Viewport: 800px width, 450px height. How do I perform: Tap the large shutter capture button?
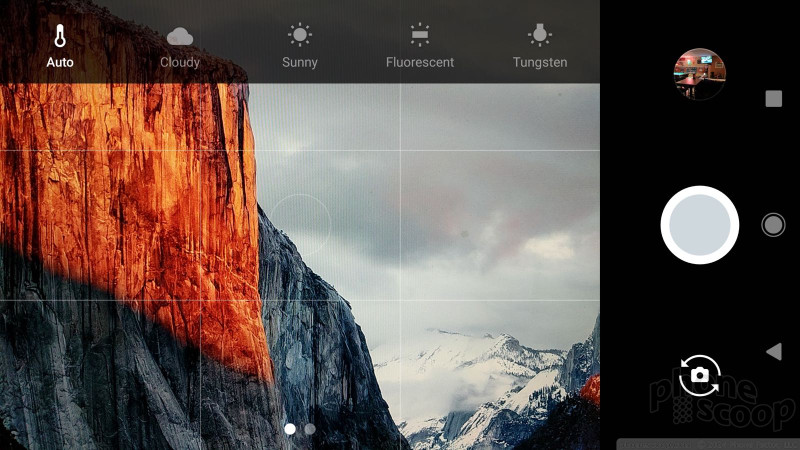click(699, 225)
